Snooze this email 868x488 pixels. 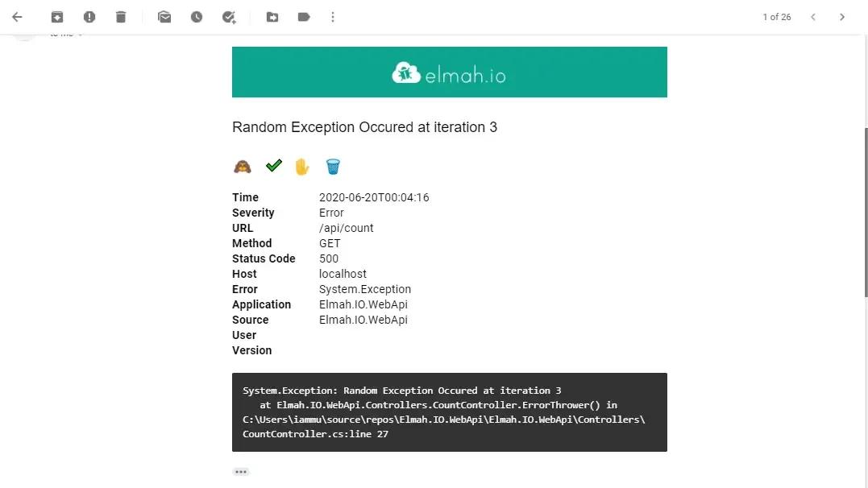point(197,17)
